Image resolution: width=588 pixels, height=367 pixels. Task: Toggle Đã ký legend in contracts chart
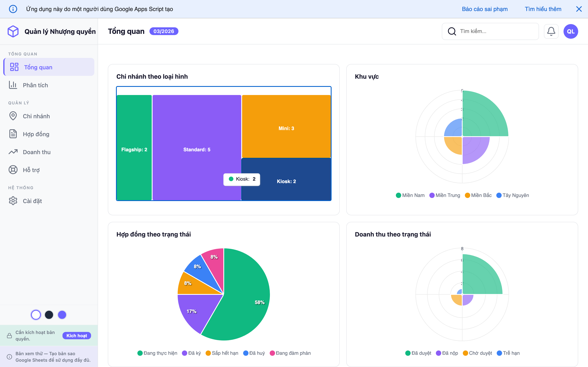tap(192, 353)
